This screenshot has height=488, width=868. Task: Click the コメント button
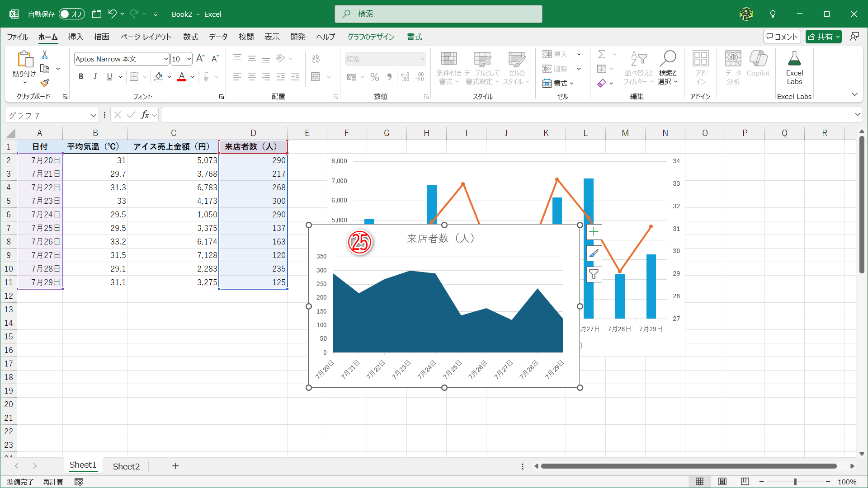pyautogui.click(x=782, y=37)
